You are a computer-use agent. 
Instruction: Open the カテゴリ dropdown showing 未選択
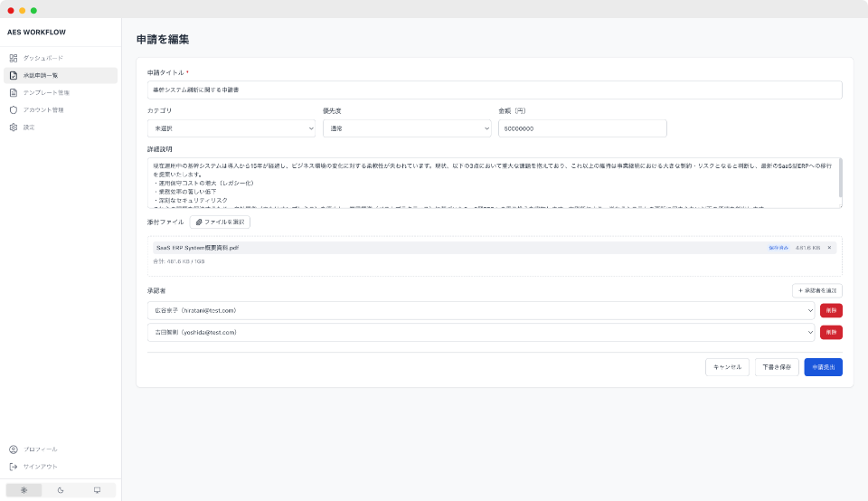click(231, 128)
